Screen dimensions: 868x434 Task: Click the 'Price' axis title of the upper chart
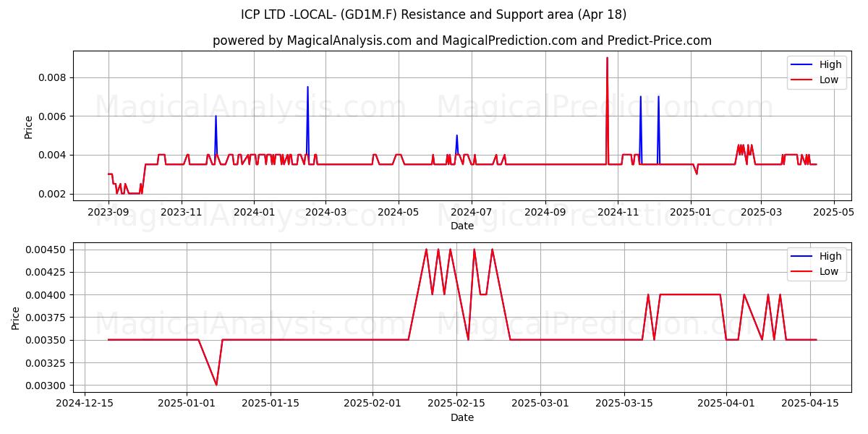click(29, 127)
